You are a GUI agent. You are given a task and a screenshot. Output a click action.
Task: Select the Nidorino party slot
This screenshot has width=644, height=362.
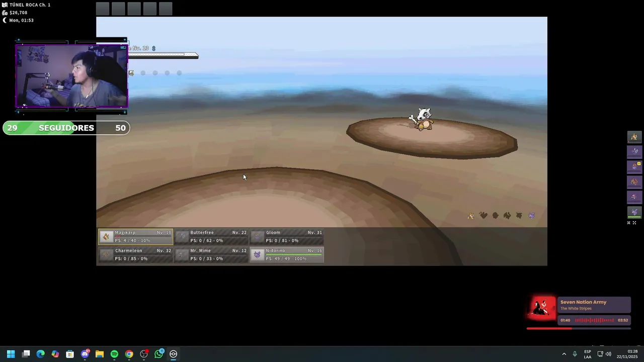pos(287,254)
